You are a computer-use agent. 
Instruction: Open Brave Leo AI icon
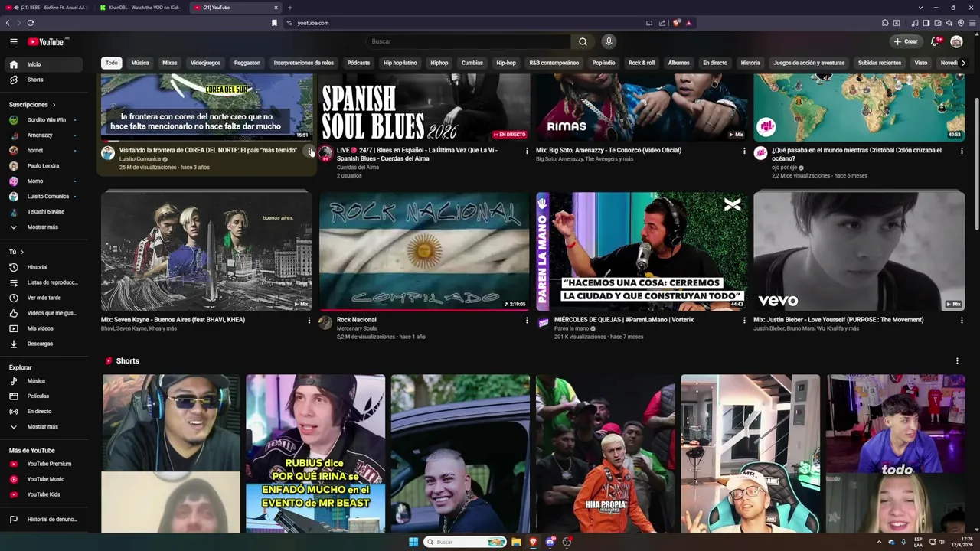[x=949, y=23]
